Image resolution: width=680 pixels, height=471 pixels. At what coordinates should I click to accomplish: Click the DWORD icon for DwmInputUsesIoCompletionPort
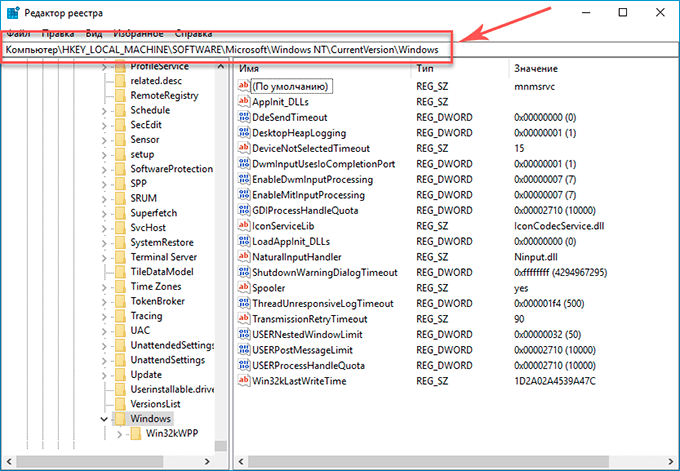click(244, 164)
